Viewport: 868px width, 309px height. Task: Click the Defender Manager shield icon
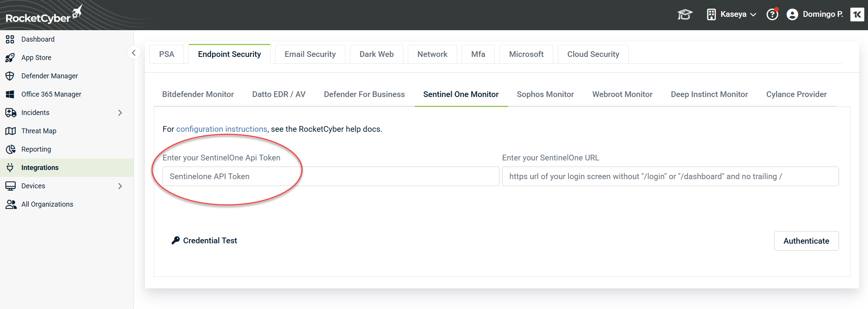click(x=10, y=76)
